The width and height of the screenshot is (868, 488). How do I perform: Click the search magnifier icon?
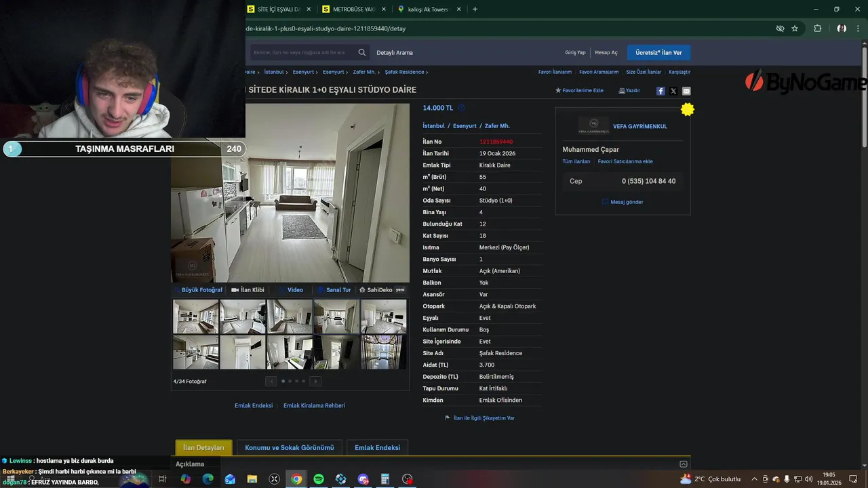point(362,52)
